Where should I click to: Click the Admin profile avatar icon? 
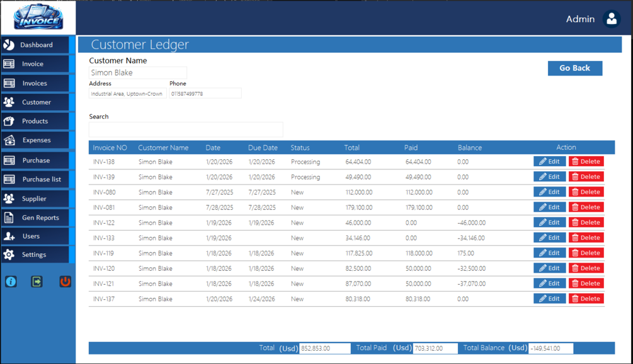tap(612, 19)
